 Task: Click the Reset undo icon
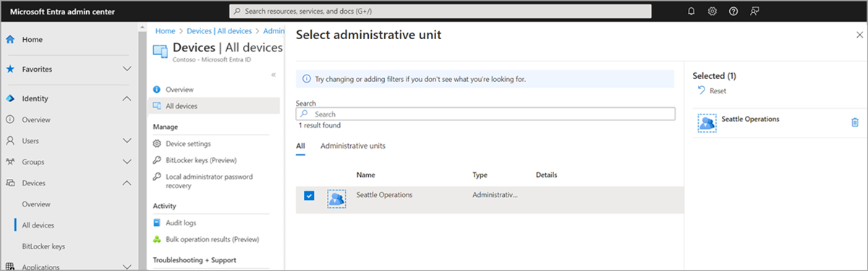click(x=701, y=91)
